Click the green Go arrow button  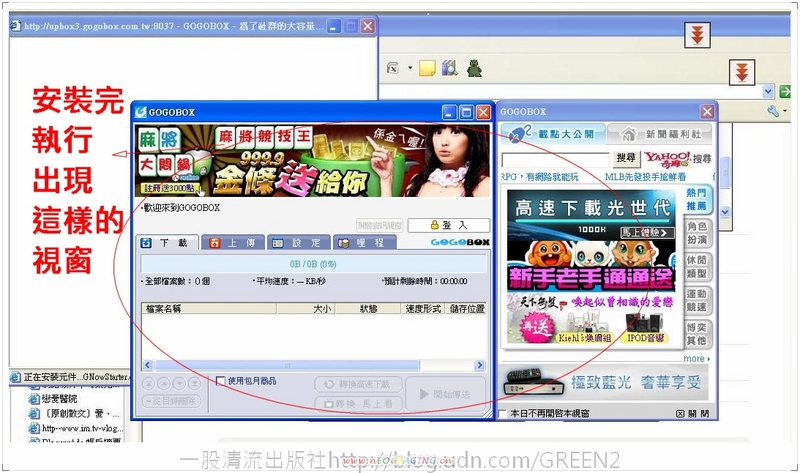tap(785, 92)
